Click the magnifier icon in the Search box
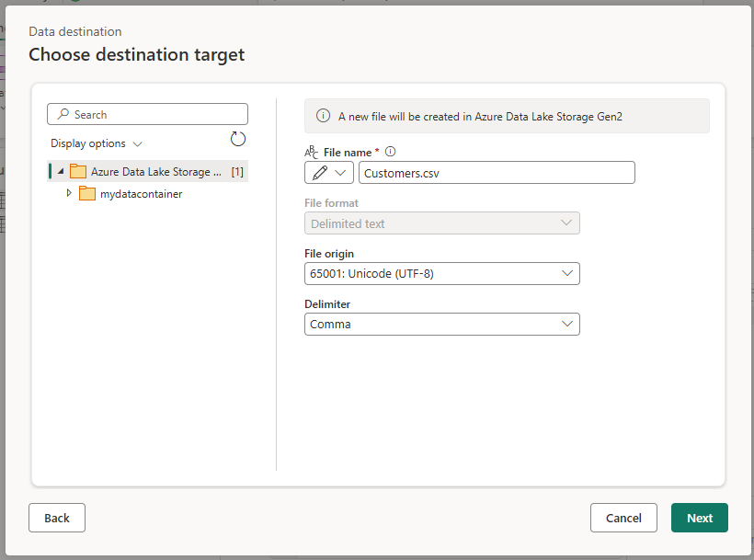 [63, 114]
